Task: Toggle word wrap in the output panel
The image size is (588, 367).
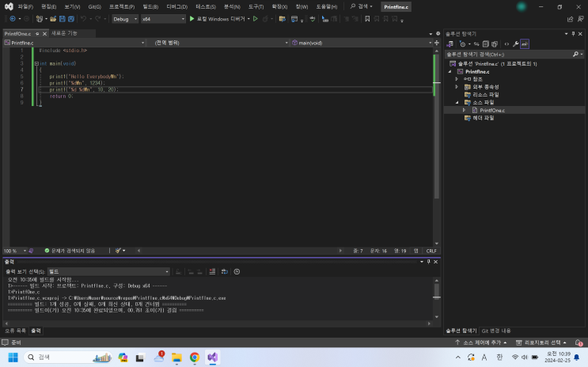Action: 224,271
